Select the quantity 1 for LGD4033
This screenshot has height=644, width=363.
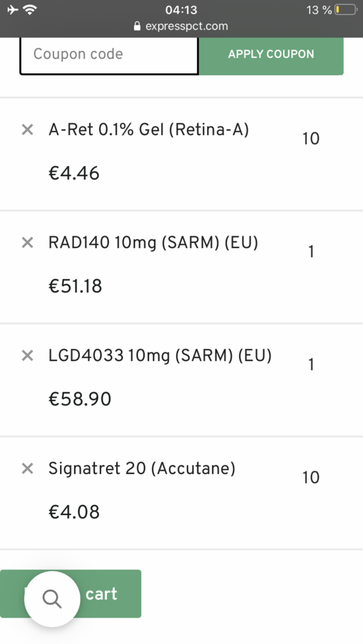point(311,365)
